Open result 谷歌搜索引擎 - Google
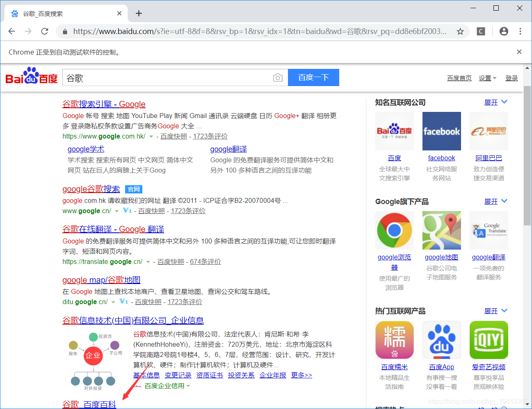The height and width of the screenshot is (409, 532). (x=104, y=104)
